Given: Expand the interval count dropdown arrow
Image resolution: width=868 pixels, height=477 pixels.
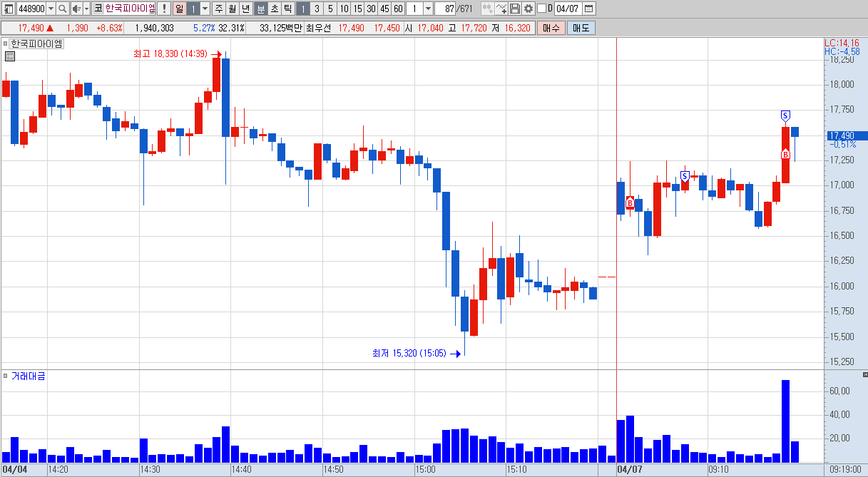Looking at the screenshot, I should (x=428, y=9).
